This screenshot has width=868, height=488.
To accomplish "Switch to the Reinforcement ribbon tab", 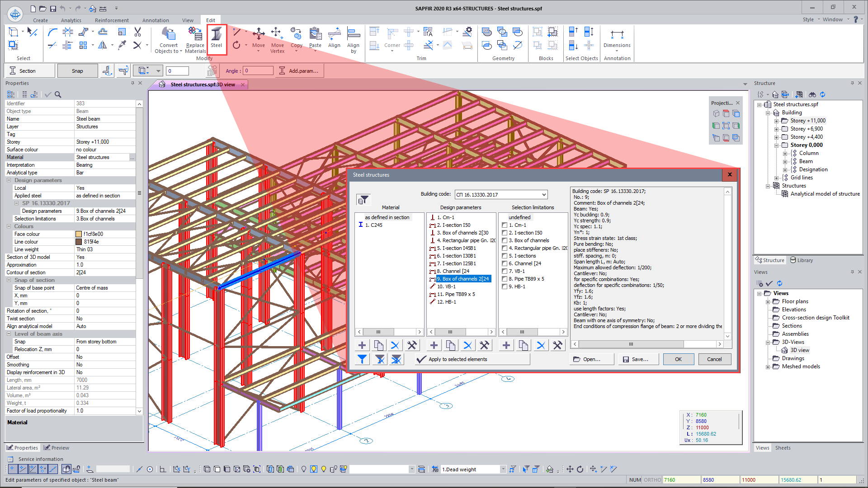I will [112, 20].
